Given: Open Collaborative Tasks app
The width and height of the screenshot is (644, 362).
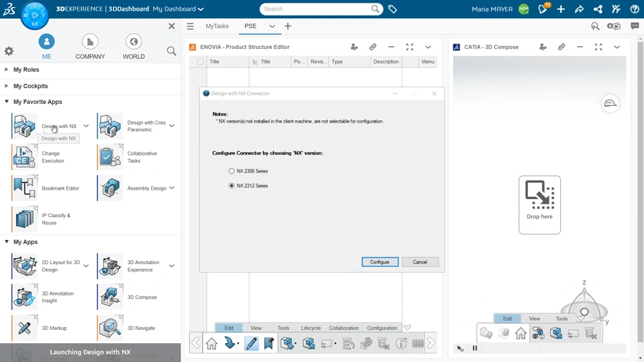Looking at the screenshot, I should [x=110, y=157].
